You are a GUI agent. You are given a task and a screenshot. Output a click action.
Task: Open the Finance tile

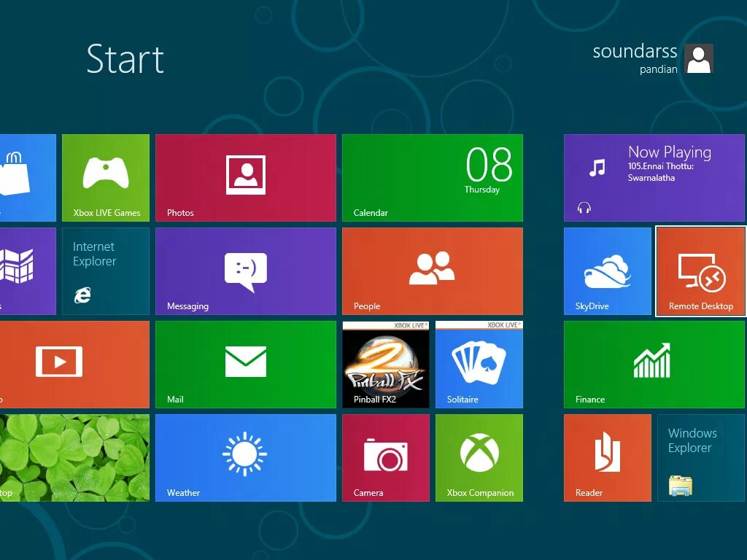point(654,365)
